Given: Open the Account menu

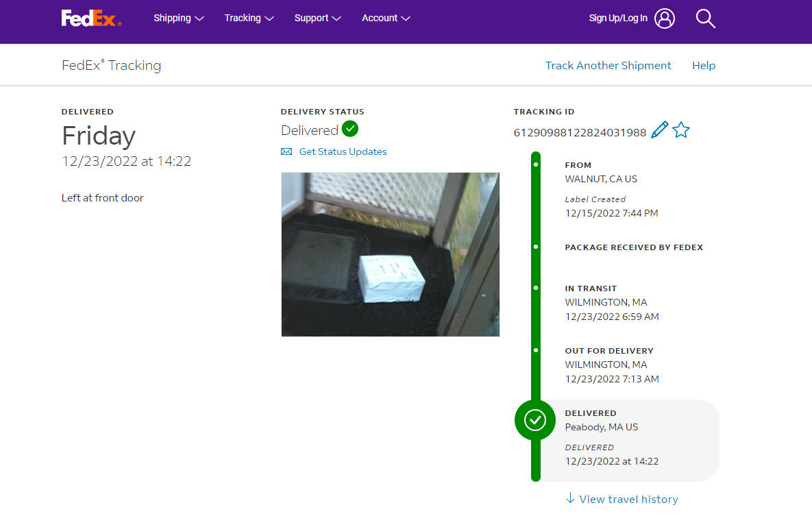Looking at the screenshot, I should [x=386, y=19].
